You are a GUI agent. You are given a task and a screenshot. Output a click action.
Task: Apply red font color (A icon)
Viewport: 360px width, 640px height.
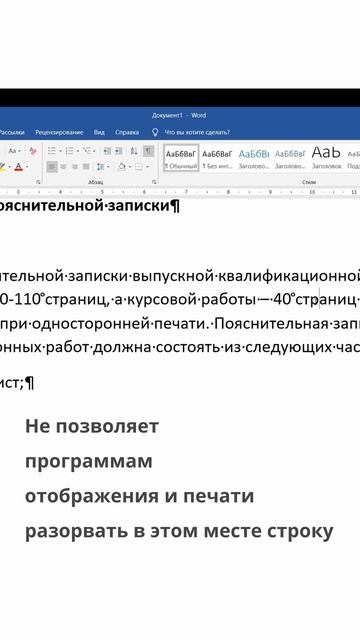click(x=18, y=167)
